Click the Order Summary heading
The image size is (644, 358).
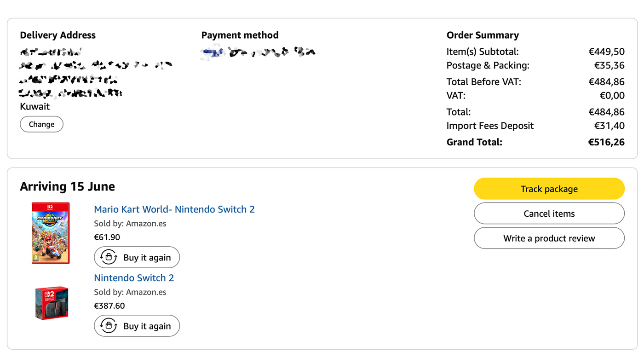(483, 35)
